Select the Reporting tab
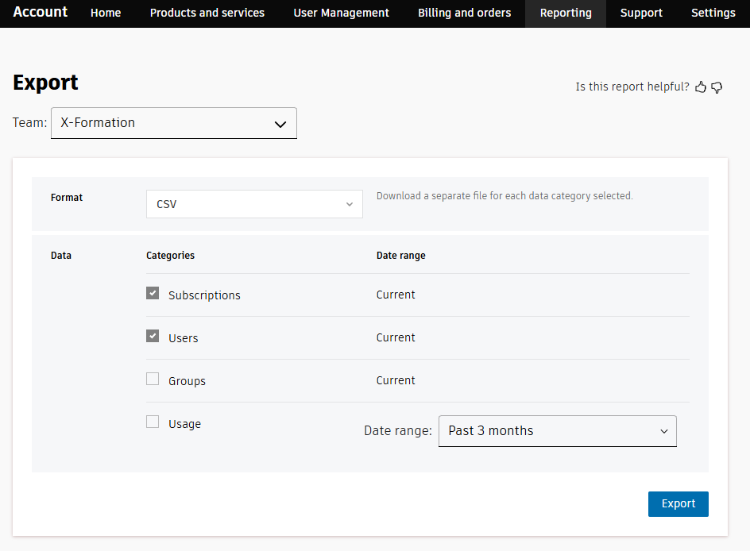The image size is (750, 551). coord(565,13)
